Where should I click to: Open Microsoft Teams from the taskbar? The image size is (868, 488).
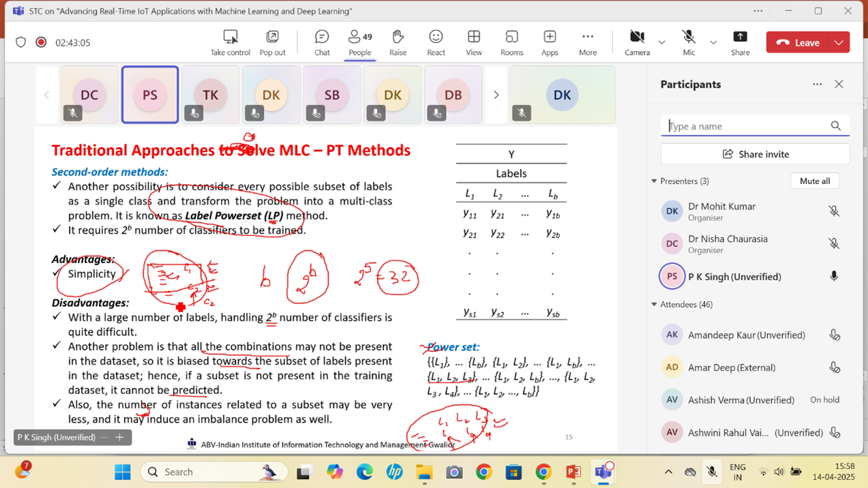coord(603,472)
